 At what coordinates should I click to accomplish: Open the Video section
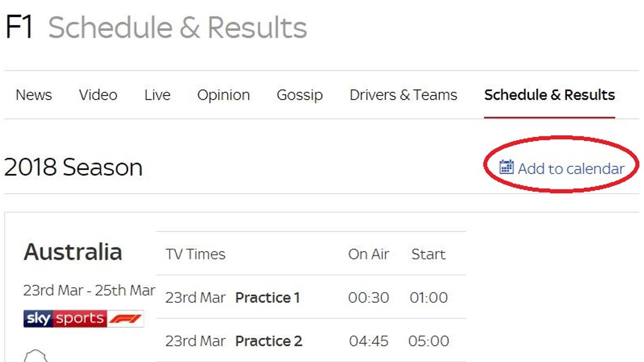98,95
